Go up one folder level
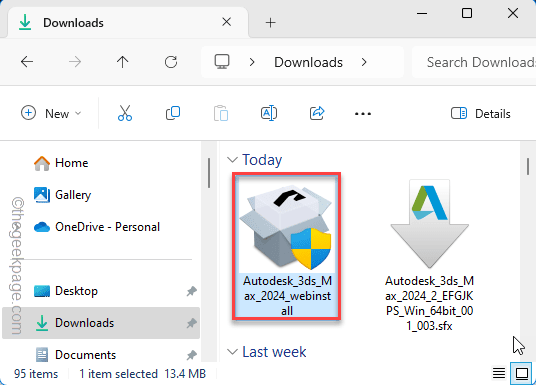536x385 pixels. [122, 62]
